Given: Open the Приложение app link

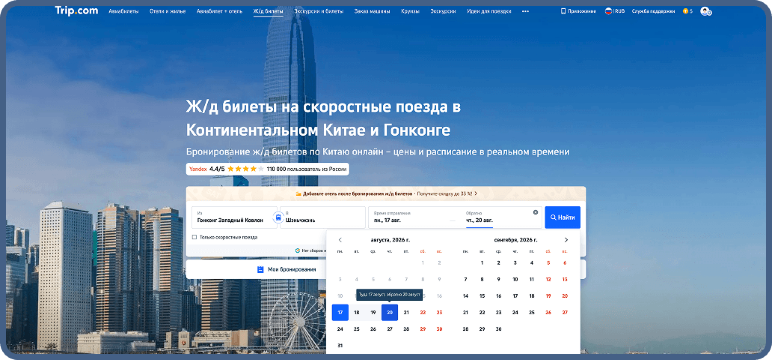Looking at the screenshot, I should coord(579,11).
